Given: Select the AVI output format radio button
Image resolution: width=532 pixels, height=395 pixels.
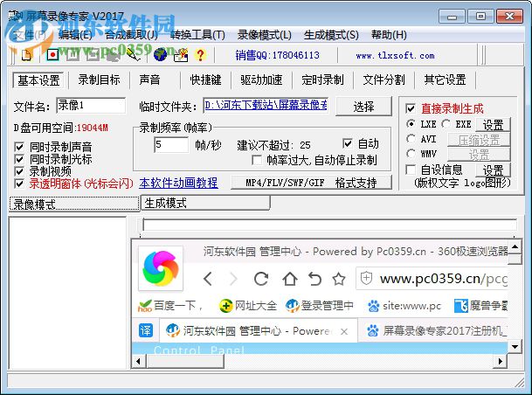Looking at the screenshot, I should click(x=411, y=138).
